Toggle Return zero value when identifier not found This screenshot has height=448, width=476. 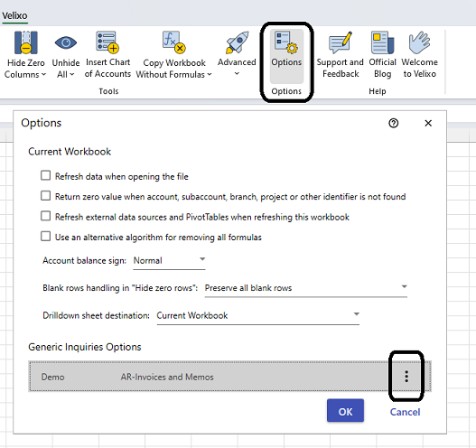click(x=45, y=196)
